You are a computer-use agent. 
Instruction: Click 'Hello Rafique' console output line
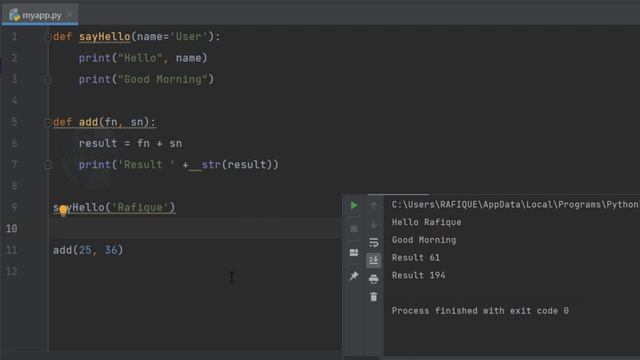(x=427, y=222)
